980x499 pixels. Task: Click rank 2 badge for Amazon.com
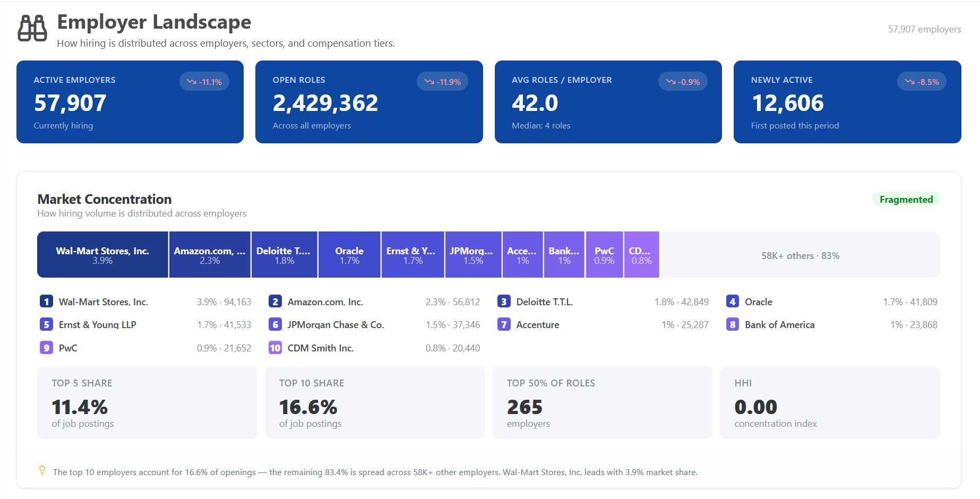click(275, 302)
